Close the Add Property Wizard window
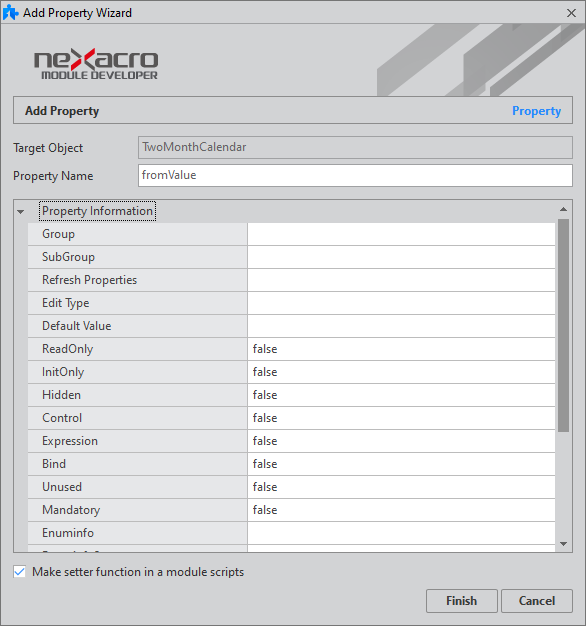 (571, 13)
